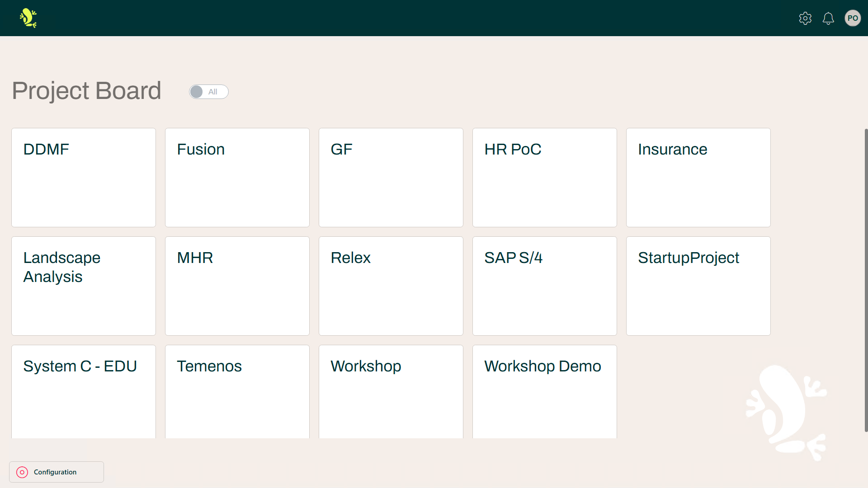Open the HR PoC project card
Image resolution: width=868 pixels, height=488 pixels.
point(544,178)
